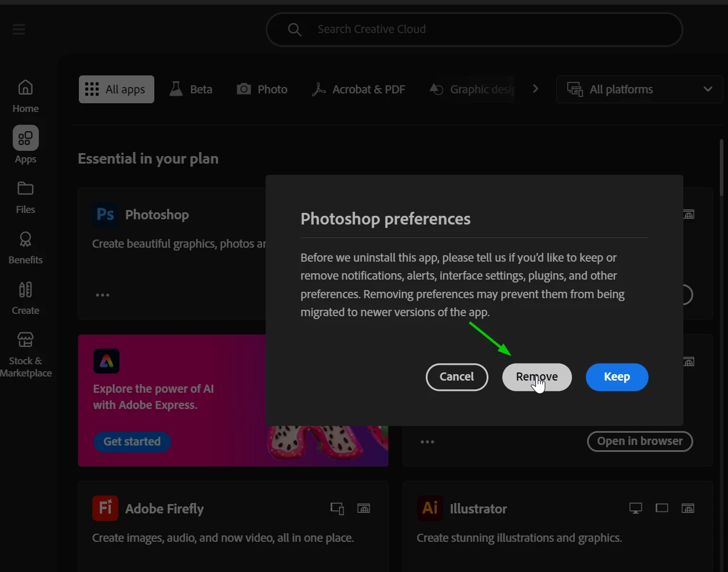Click Illustrator tablet platform icon
The height and width of the screenshot is (572, 728).
pyautogui.click(x=662, y=508)
